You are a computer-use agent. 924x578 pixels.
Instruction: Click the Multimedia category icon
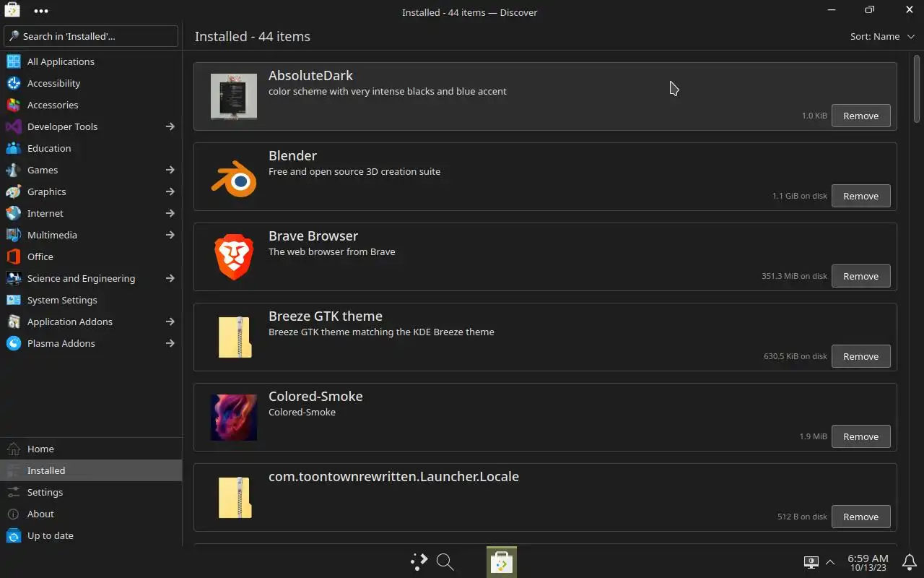[14, 235]
